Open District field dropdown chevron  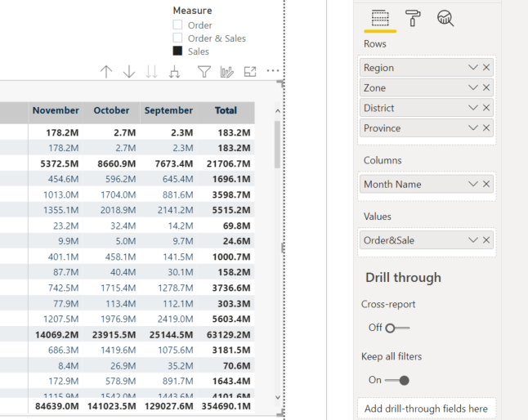point(473,108)
